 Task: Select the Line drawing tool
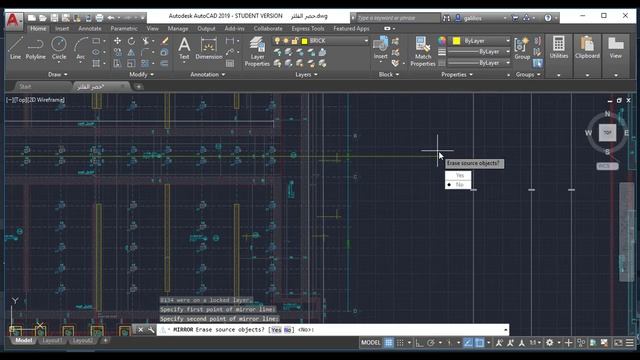[x=16, y=48]
